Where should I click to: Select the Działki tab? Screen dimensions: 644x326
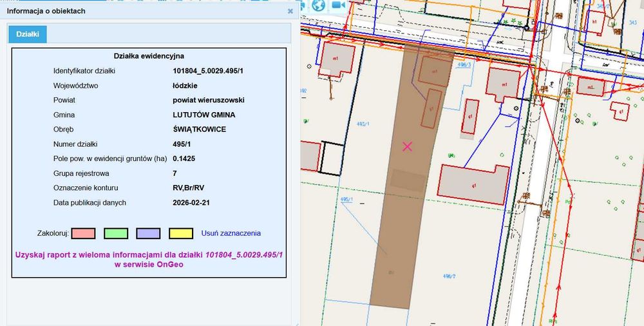28,35
